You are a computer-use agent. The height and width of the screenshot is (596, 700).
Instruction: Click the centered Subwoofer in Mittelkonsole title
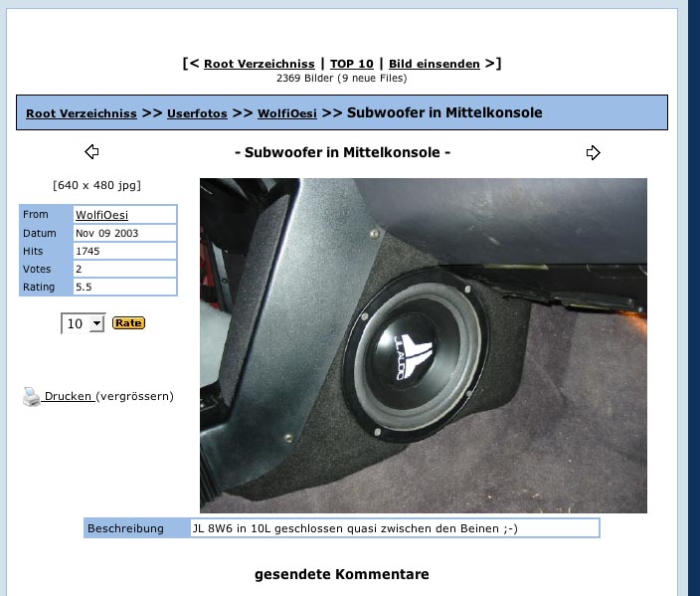coord(342,153)
